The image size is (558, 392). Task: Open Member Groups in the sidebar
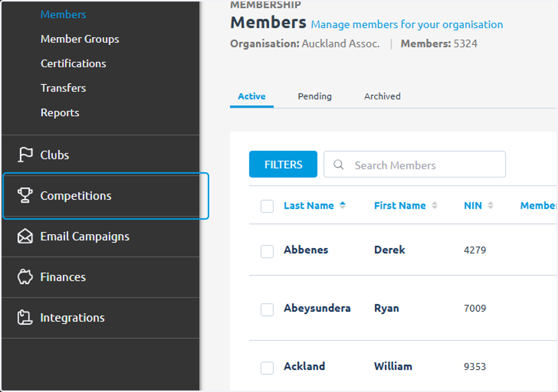pyautogui.click(x=80, y=39)
